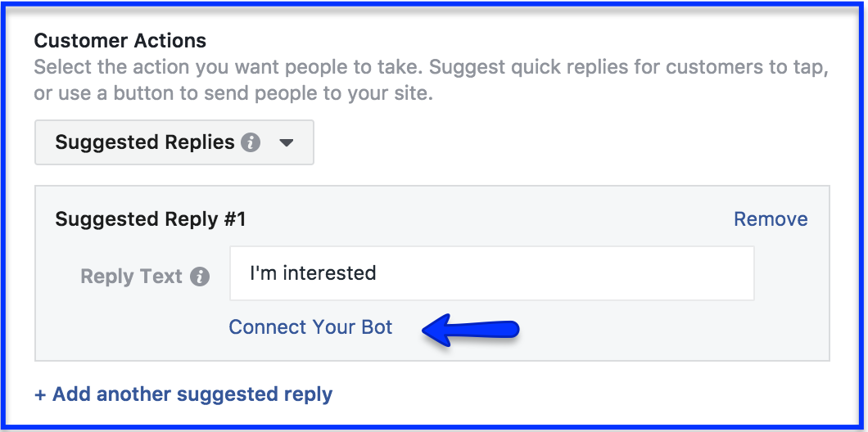
Task: Focus the Reply Text input field
Action: coord(492,273)
